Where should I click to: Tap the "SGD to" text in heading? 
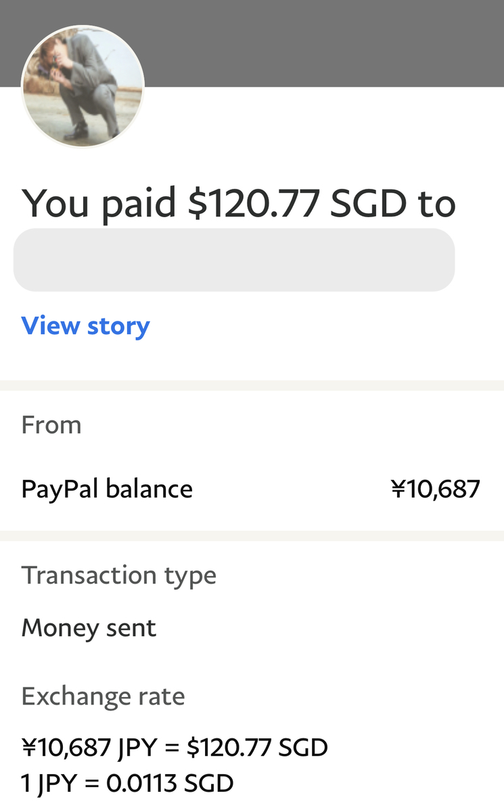(393, 203)
